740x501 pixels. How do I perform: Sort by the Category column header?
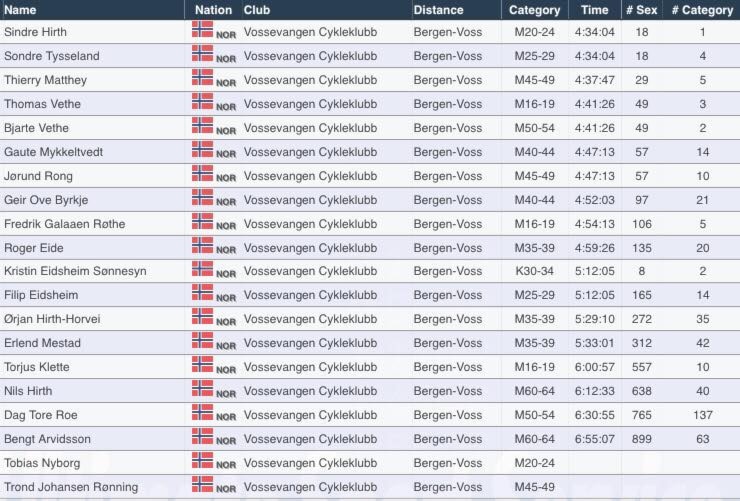(x=534, y=10)
